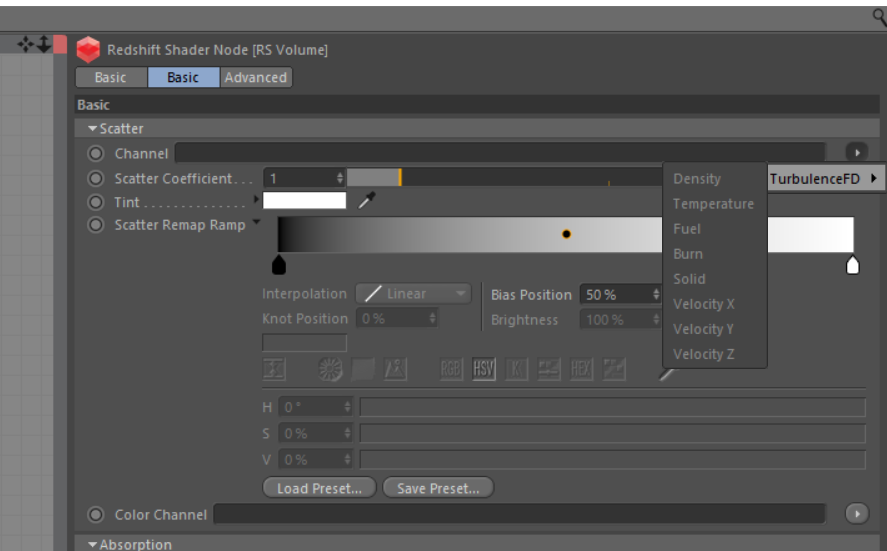Expand the Tint color options arrow

(256, 199)
